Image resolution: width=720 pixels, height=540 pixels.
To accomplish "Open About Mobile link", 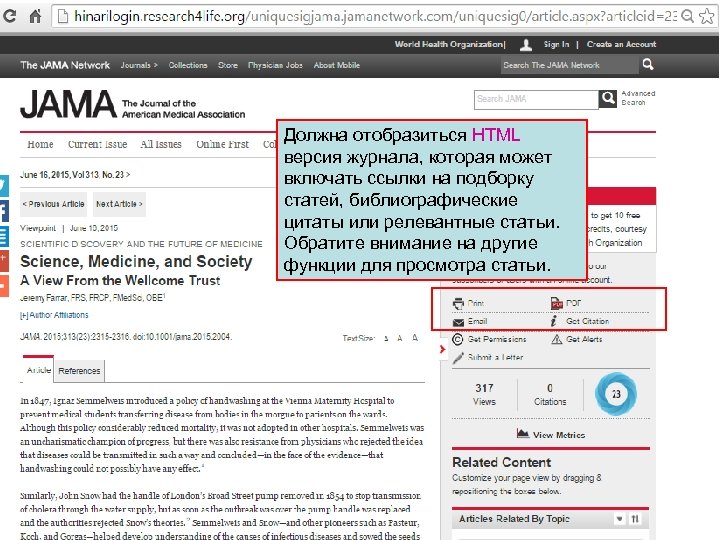I will [x=337, y=65].
